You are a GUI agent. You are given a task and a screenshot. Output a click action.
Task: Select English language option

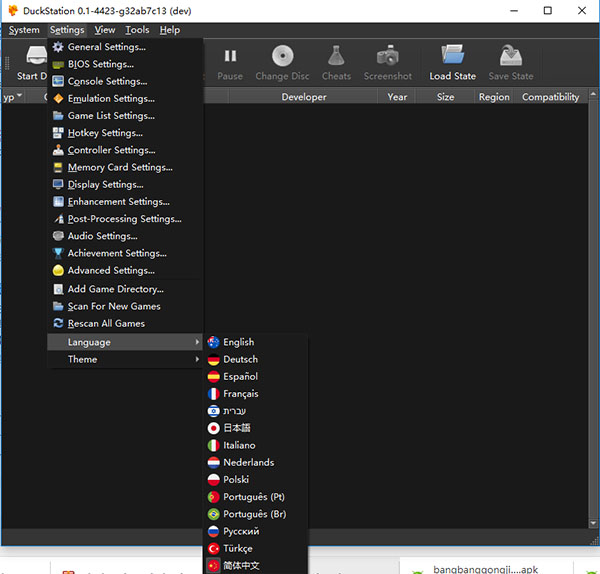click(238, 342)
